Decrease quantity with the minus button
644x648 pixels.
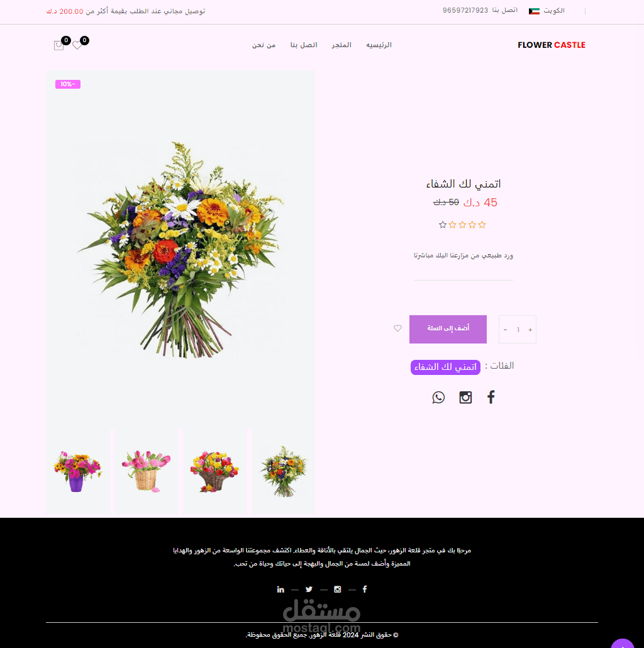tap(505, 330)
